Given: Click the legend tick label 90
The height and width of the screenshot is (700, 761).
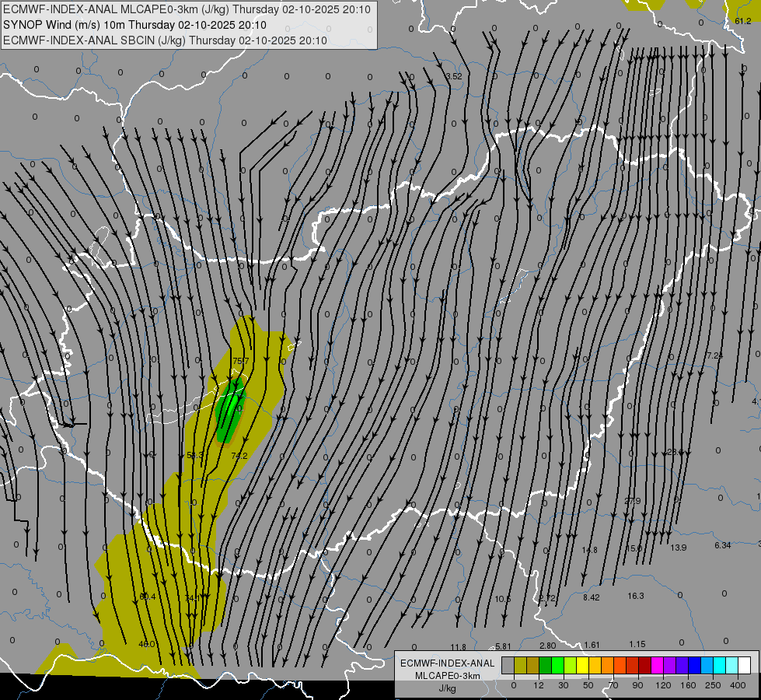Looking at the screenshot, I should (637, 685).
